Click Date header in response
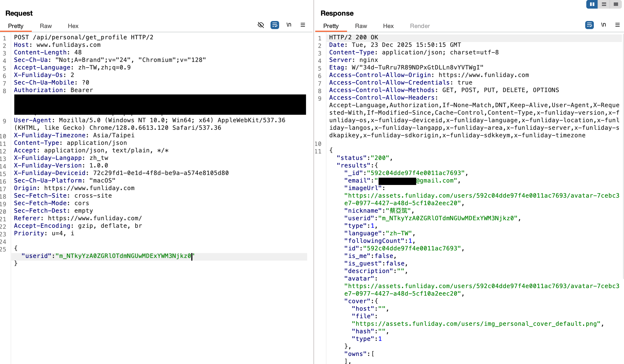The image size is (624, 364). tap(395, 45)
